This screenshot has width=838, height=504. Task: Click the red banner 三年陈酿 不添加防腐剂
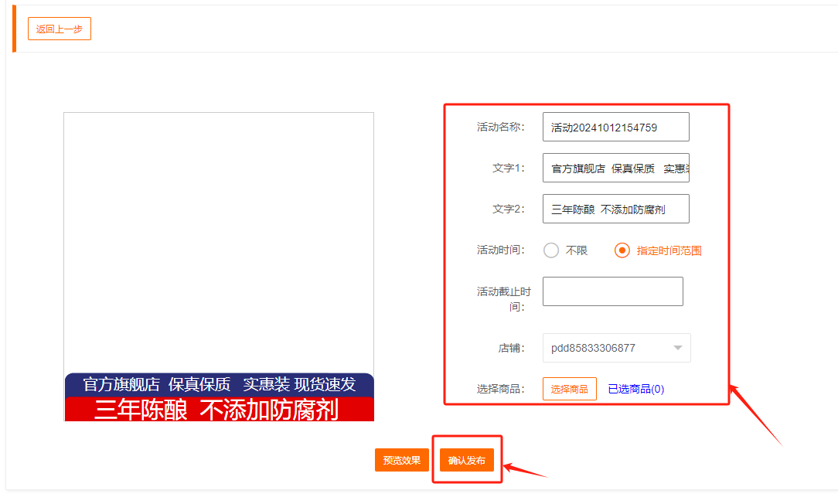tap(219, 410)
